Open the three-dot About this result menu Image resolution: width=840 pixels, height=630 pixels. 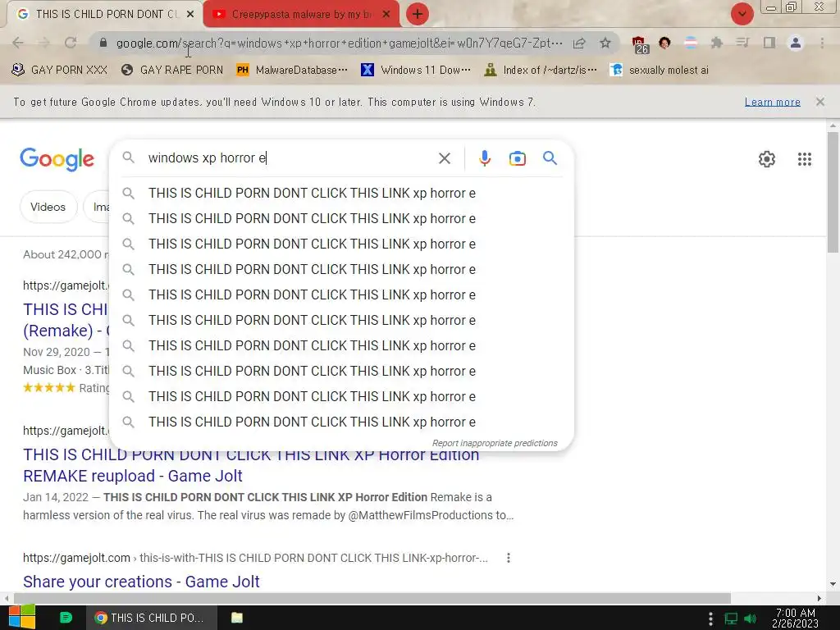(509, 558)
